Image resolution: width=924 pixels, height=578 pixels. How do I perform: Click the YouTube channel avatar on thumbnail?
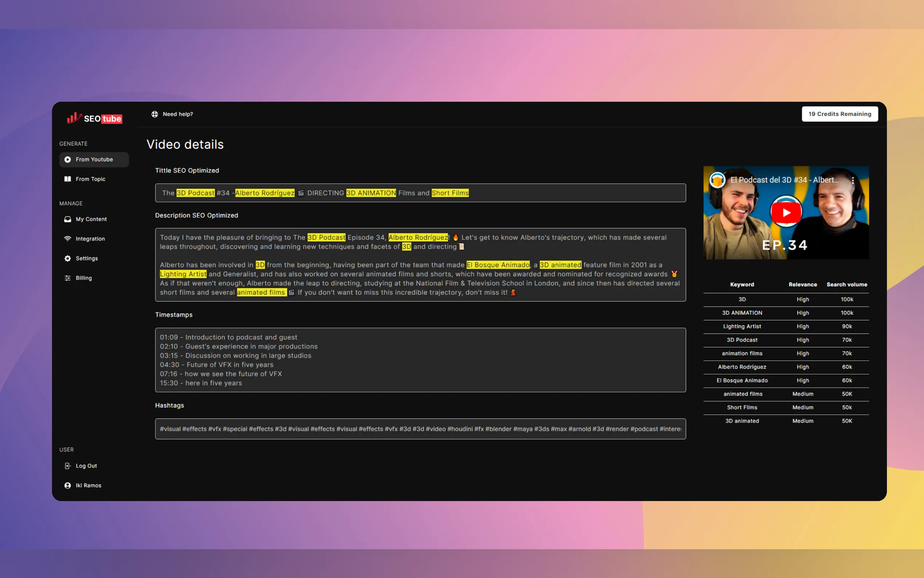coord(717,180)
